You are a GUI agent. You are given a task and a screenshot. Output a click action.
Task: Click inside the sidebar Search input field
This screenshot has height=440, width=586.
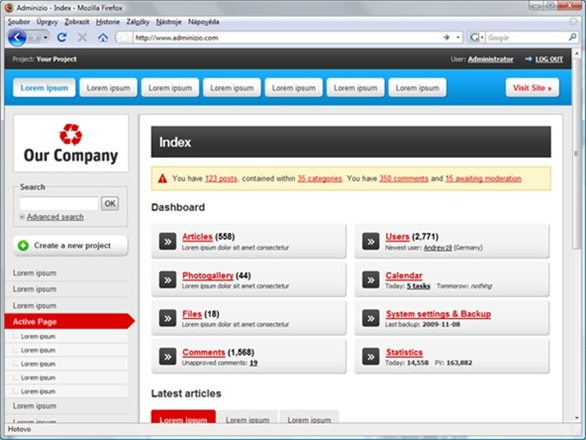coord(59,203)
